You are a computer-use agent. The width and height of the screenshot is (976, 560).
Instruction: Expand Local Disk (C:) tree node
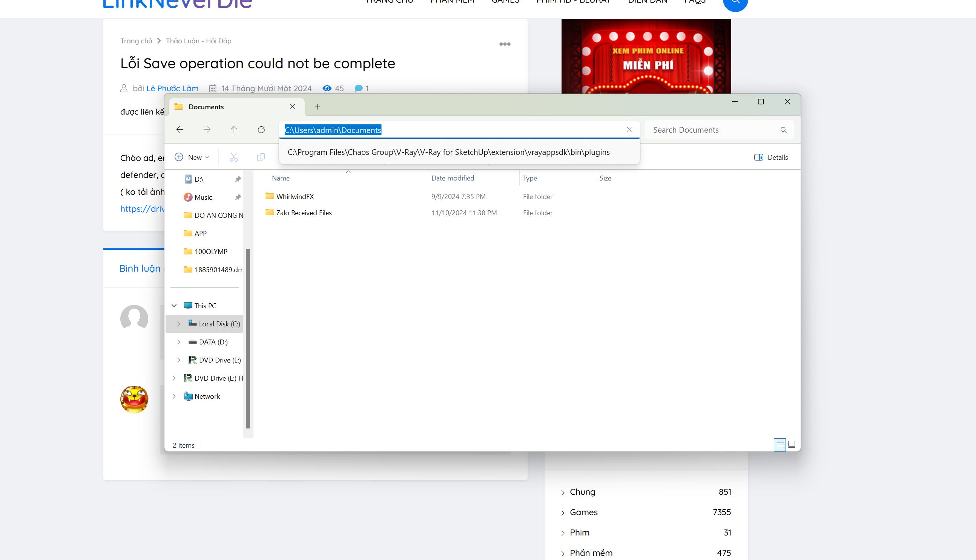(x=179, y=324)
